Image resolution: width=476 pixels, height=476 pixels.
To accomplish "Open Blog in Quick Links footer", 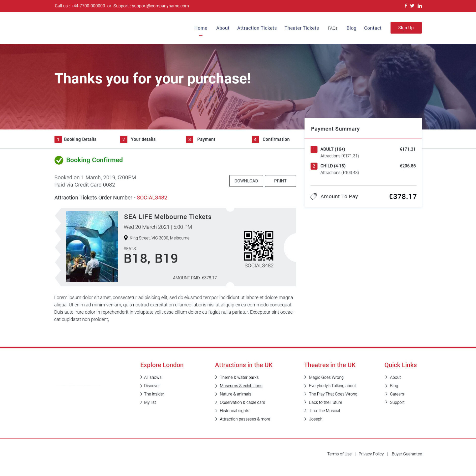I will point(394,386).
